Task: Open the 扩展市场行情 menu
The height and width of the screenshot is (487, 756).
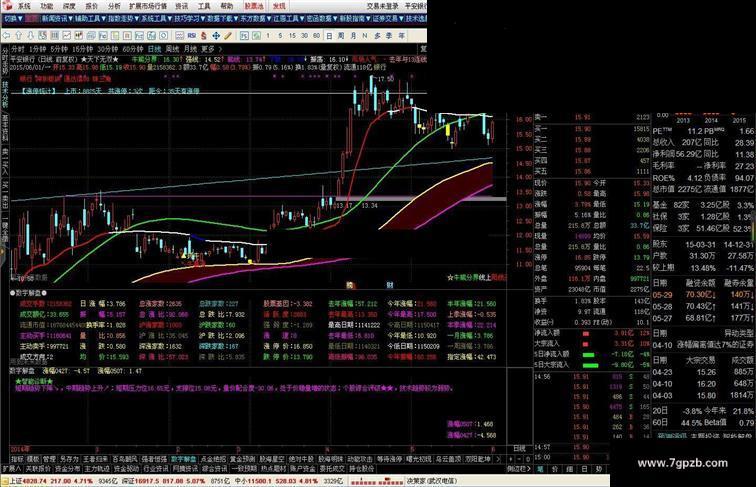Action: click(x=148, y=6)
